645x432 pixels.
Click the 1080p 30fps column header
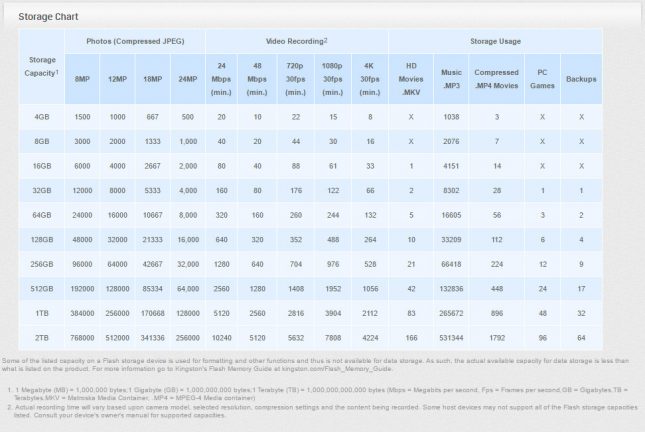coord(332,78)
